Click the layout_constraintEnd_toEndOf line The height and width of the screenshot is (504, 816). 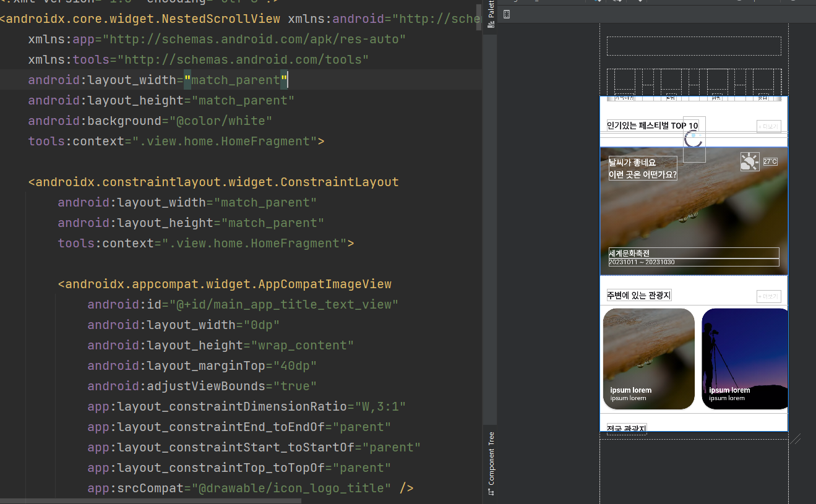click(239, 427)
